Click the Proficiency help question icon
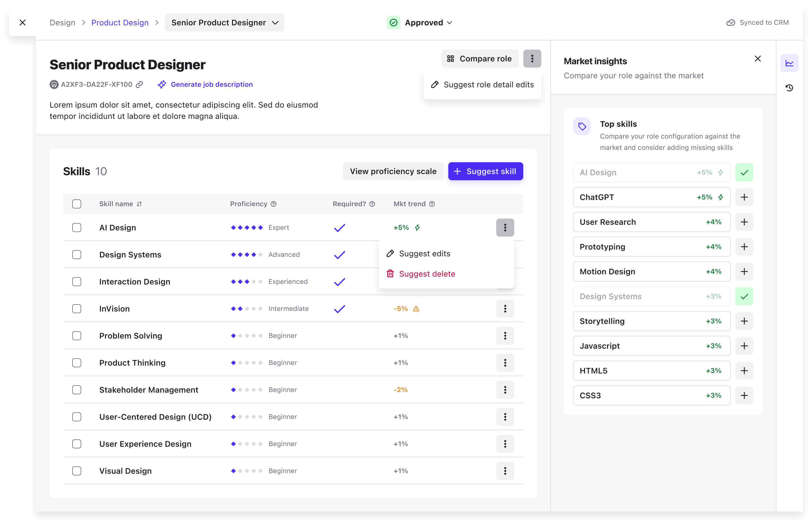The height and width of the screenshot is (525, 812). pos(273,204)
